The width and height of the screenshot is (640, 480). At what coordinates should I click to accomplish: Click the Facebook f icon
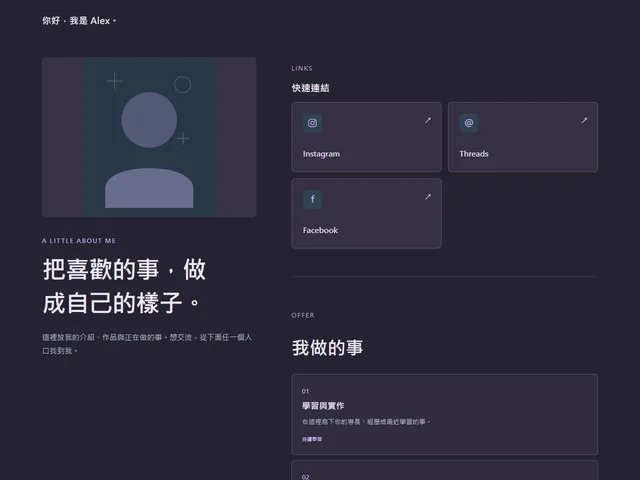tap(312, 199)
